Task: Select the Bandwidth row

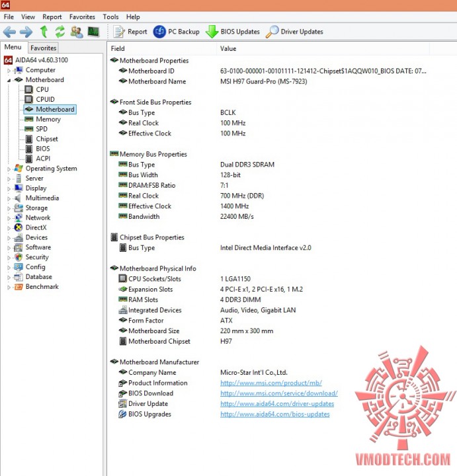Action: [269, 216]
